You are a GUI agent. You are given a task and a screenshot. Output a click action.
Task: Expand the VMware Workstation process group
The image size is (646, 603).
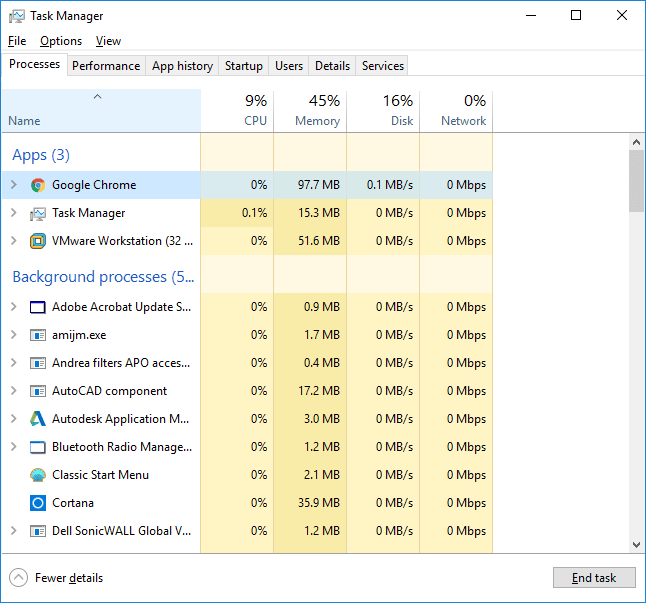(14, 241)
